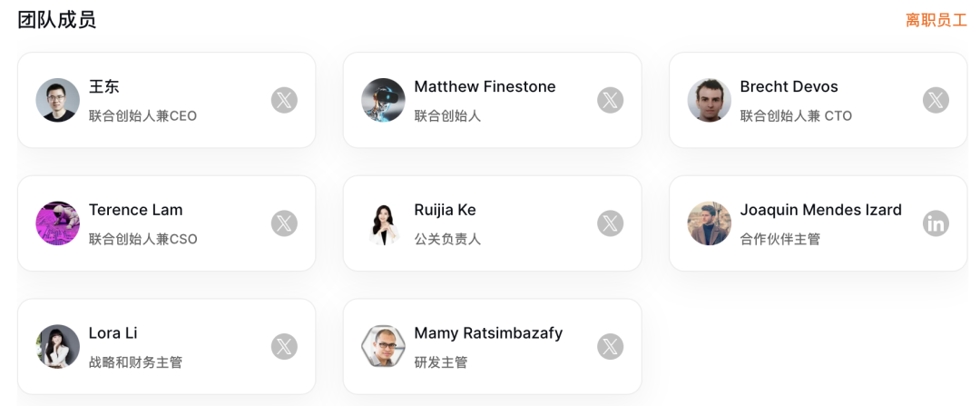
Task: Click Matthew Finestone's avatar image
Action: click(x=383, y=100)
